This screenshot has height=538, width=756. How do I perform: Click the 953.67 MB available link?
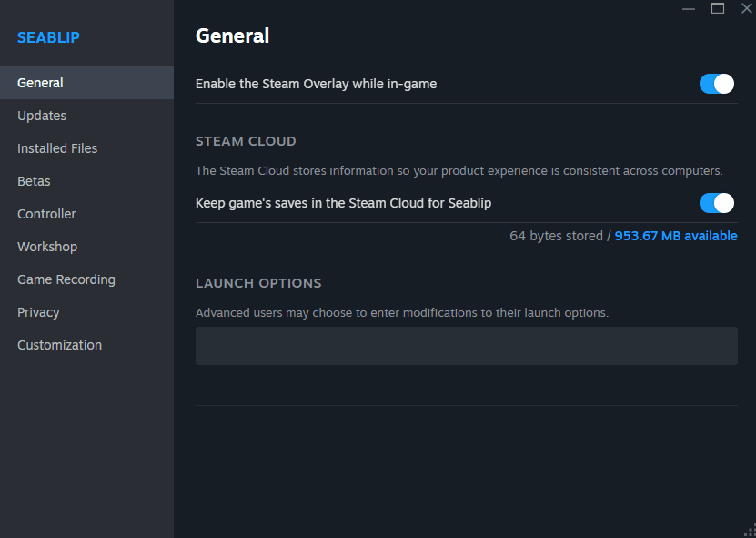[x=675, y=236]
